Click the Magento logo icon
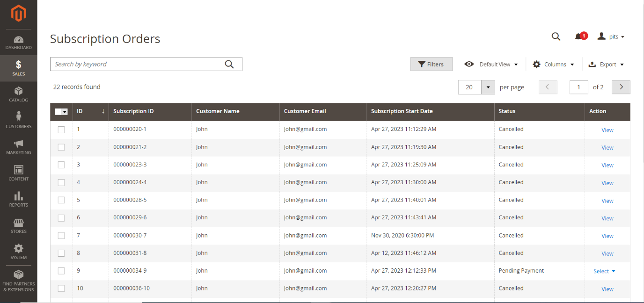The height and width of the screenshot is (303, 644). click(18, 14)
